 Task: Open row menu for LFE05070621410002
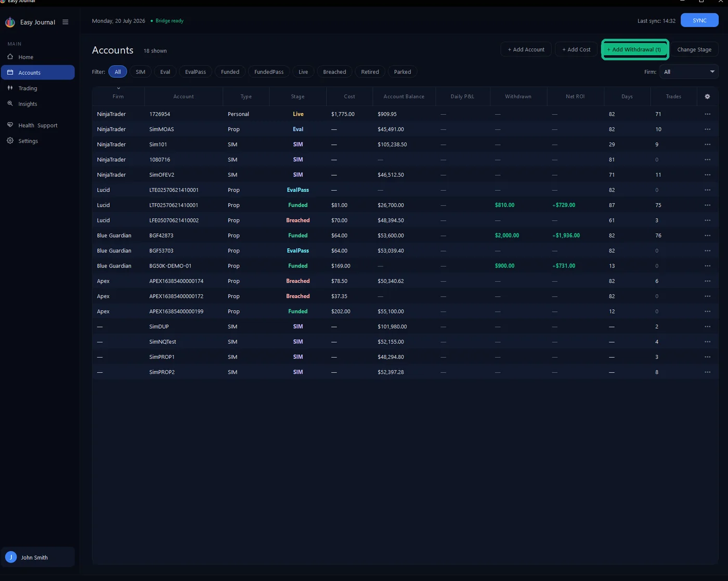[x=707, y=220]
